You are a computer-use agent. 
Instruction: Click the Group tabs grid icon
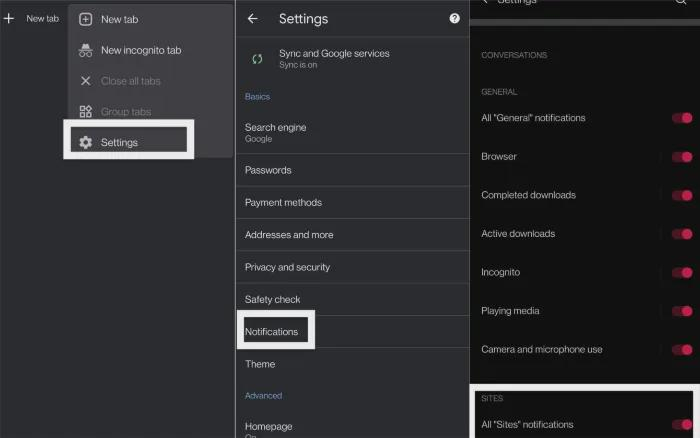click(x=86, y=112)
